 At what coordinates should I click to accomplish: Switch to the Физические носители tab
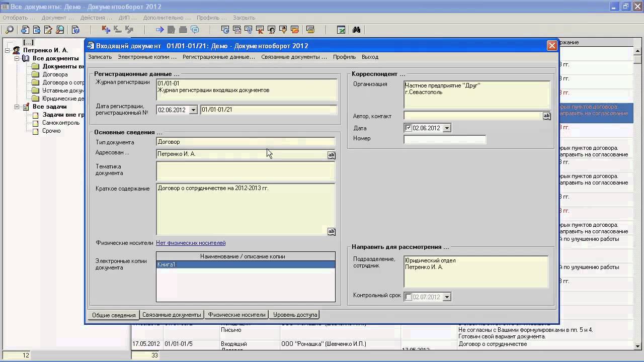[x=236, y=315]
